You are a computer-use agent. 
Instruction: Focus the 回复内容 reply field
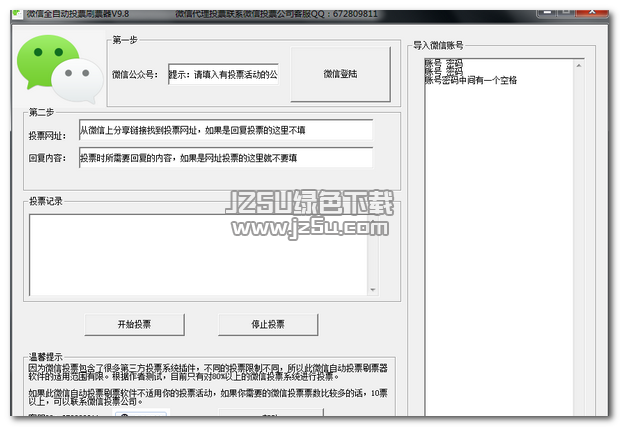click(226, 158)
